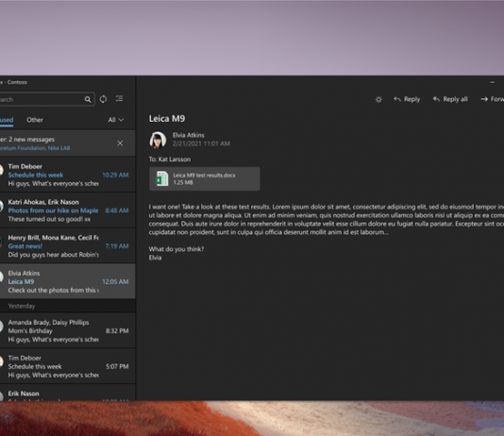This screenshot has height=436, width=504.
Task: Click the To: Kat Larsson recipient line
Action: click(x=170, y=159)
